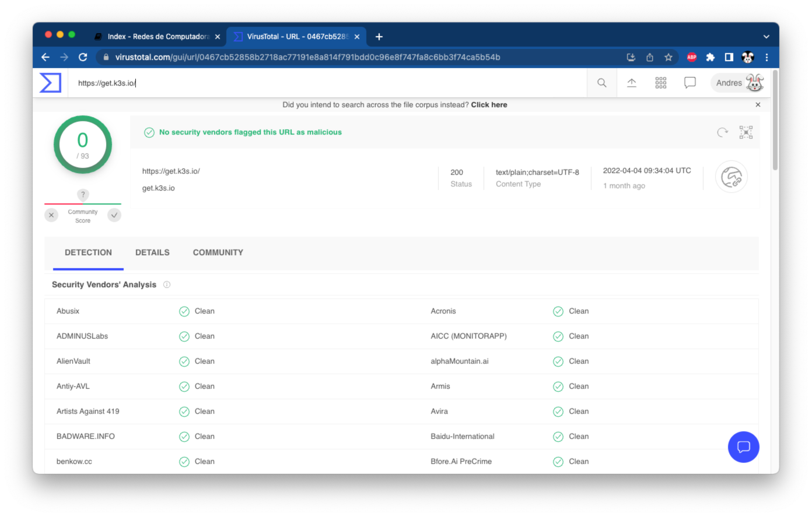Expand the Chrome tab search chevron
This screenshot has width=812, height=517.
[766, 37]
